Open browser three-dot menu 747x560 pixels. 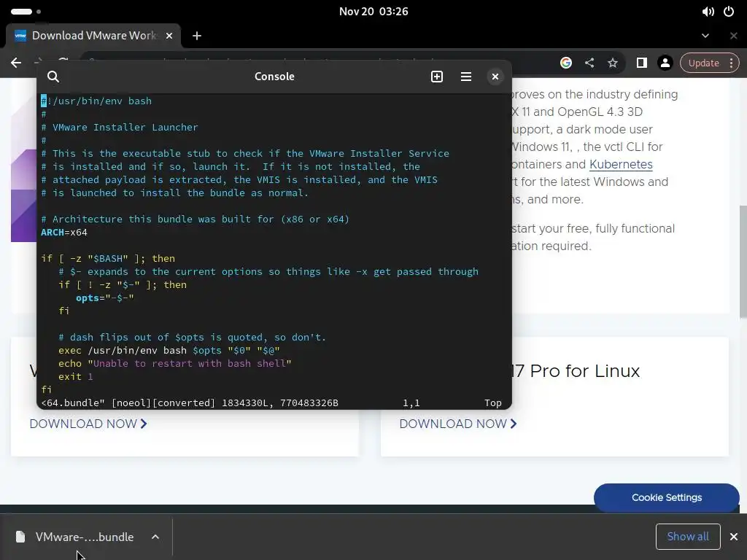coord(731,63)
